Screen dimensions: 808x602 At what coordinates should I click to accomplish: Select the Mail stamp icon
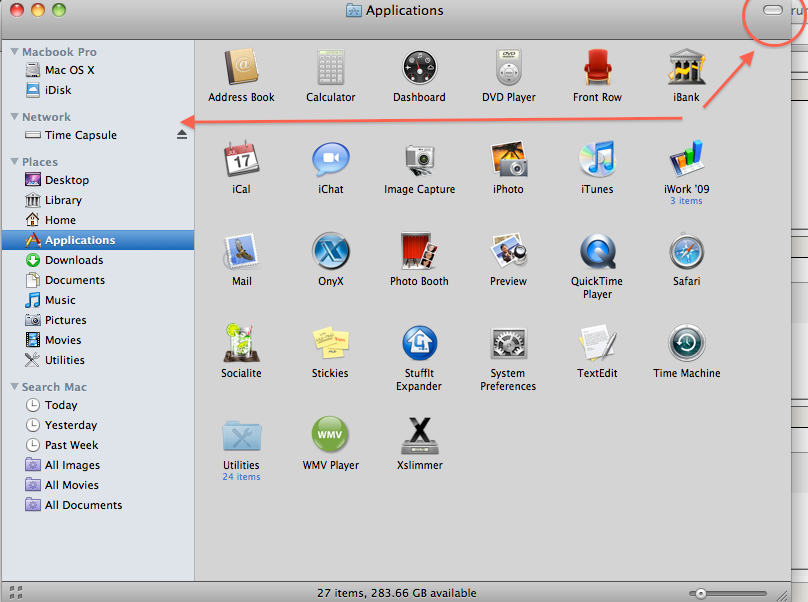click(x=241, y=252)
